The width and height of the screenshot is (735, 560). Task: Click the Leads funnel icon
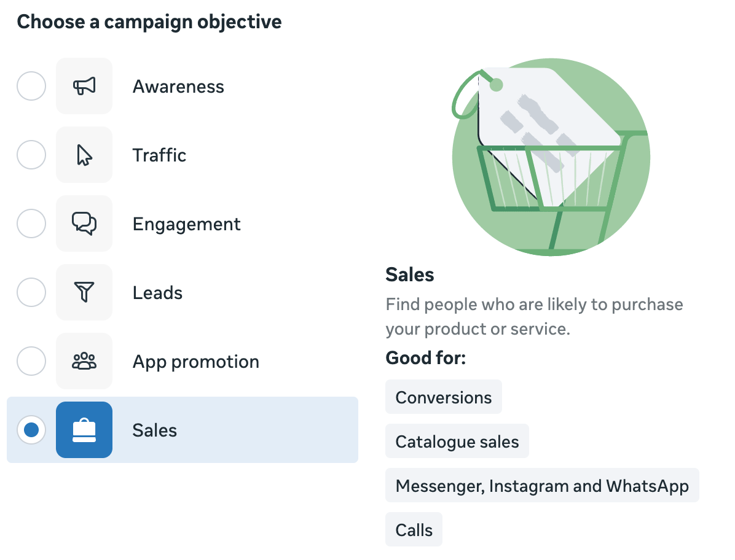coord(84,293)
